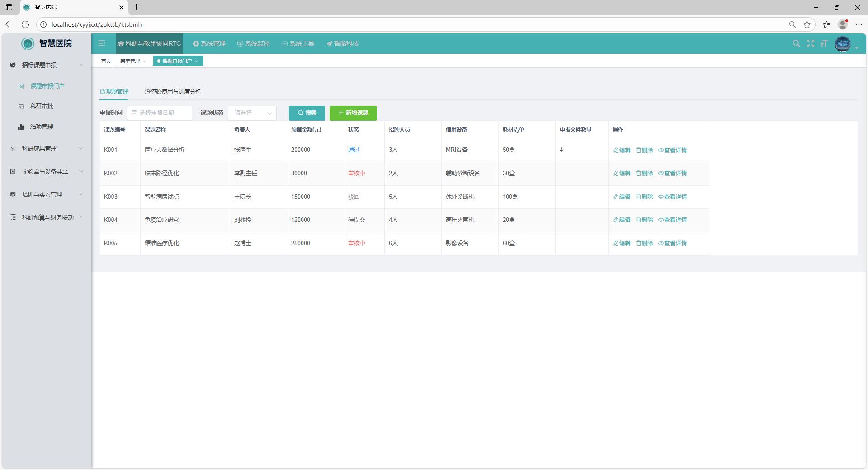
Task: Add this page to browser favorites
Action: 807,24
